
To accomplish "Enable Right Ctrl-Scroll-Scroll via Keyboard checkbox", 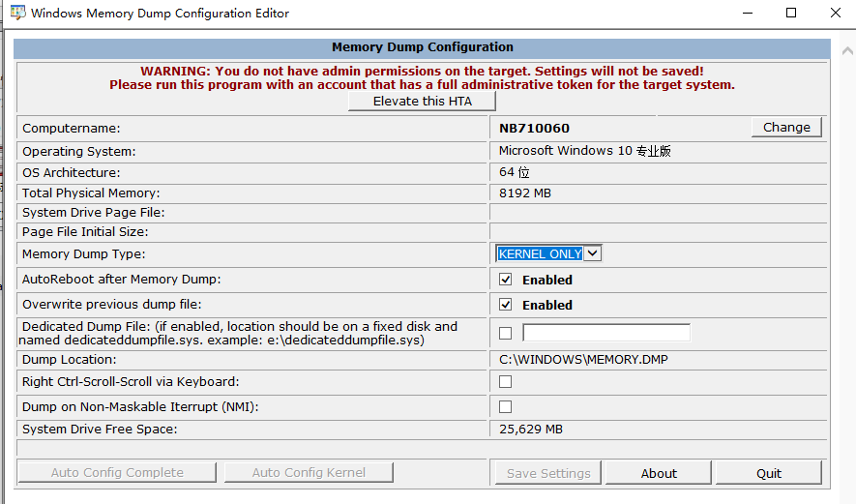I will [x=506, y=382].
